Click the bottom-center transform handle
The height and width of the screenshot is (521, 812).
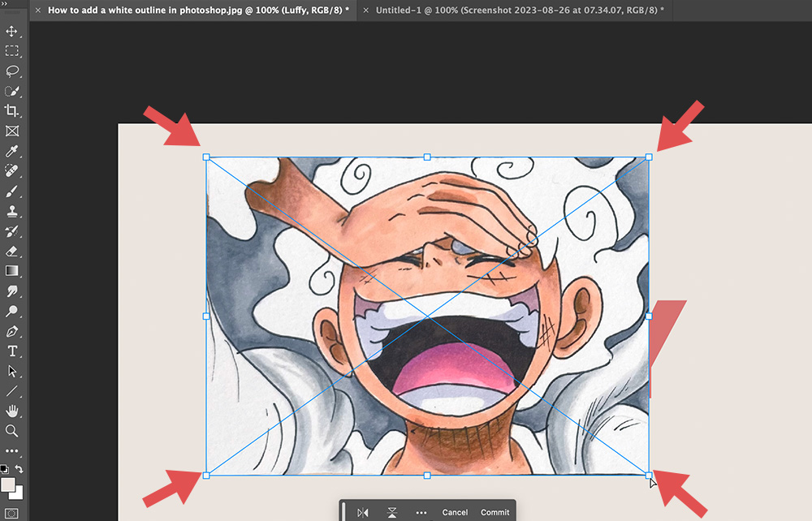point(427,476)
